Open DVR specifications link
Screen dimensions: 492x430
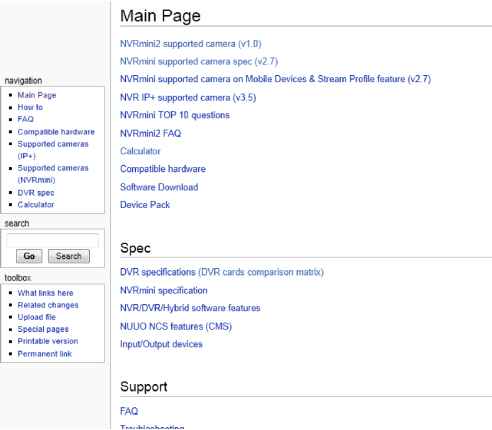158,272
